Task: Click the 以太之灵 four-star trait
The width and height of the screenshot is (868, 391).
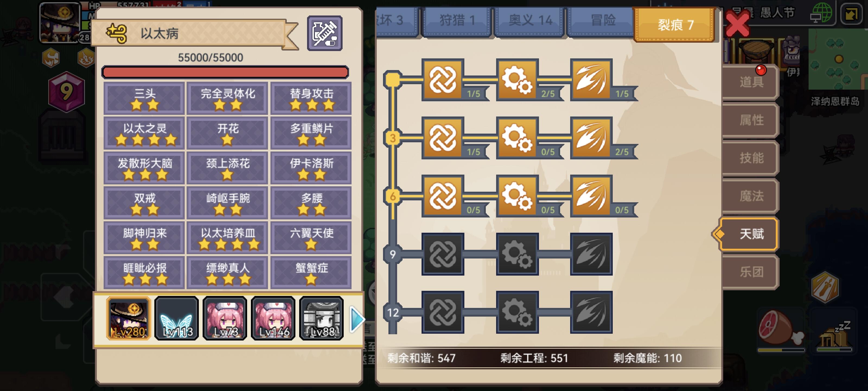Action: click(x=144, y=133)
